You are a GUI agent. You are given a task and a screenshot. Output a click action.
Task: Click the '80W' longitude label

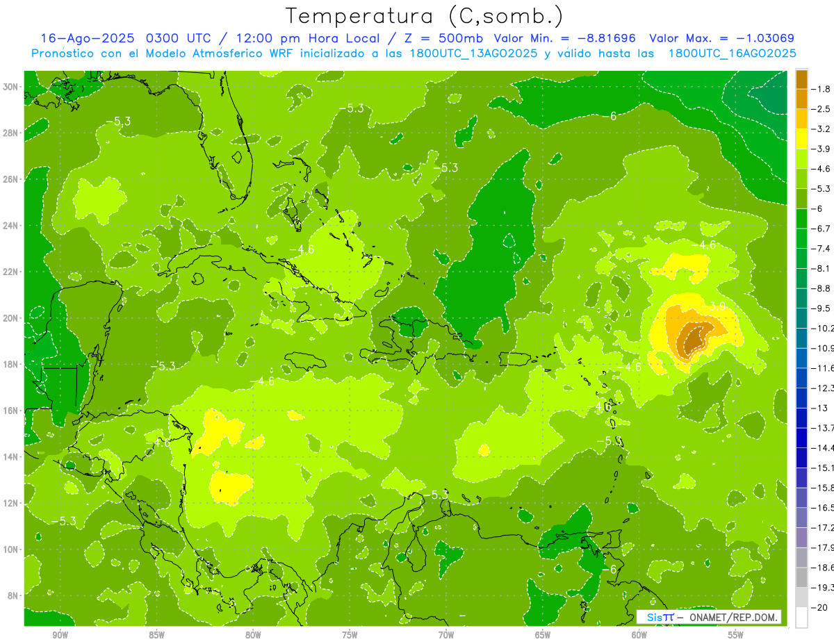click(x=253, y=635)
